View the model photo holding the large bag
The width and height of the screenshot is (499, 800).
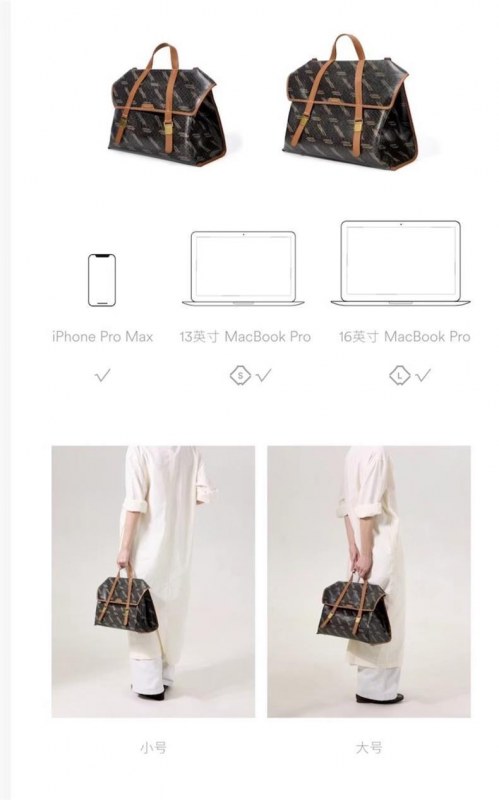point(369,582)
